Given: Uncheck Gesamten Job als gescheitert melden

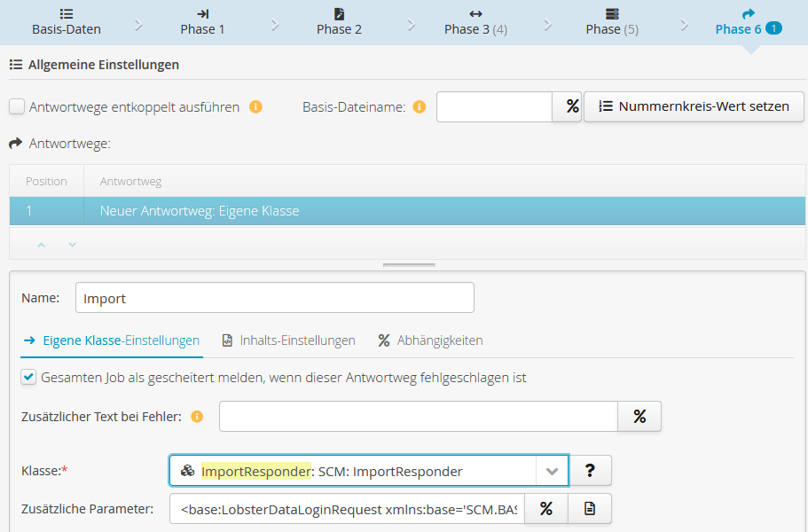Looking at the screenshot, I should click(29, 378).
